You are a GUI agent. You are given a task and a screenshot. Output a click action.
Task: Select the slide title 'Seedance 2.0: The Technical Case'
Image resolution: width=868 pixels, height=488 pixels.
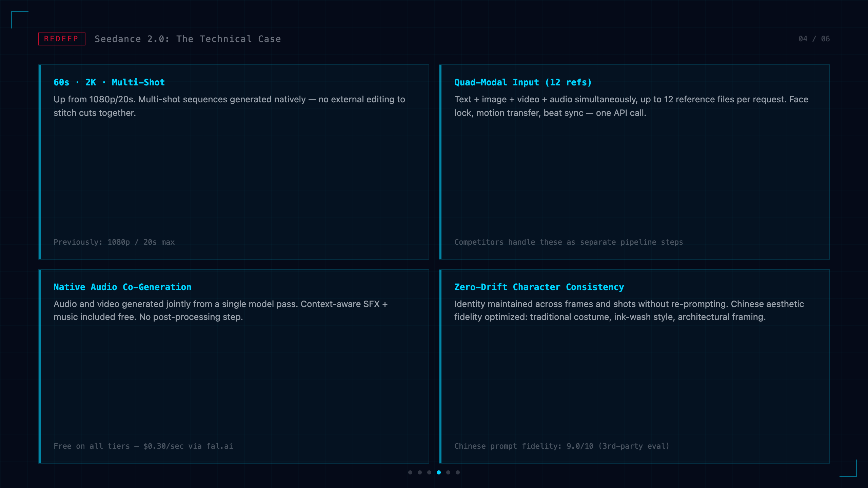click(x=188, y=39)
